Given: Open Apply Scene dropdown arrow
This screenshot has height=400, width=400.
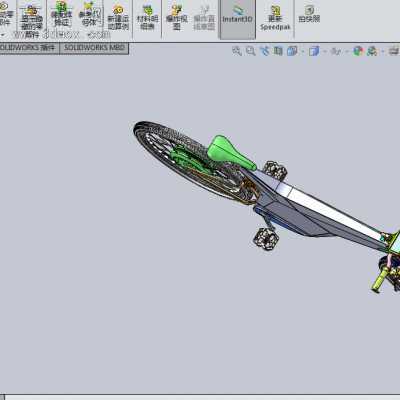Looking at the screenshot, I should pyautogui.click(x=383, y=52).
